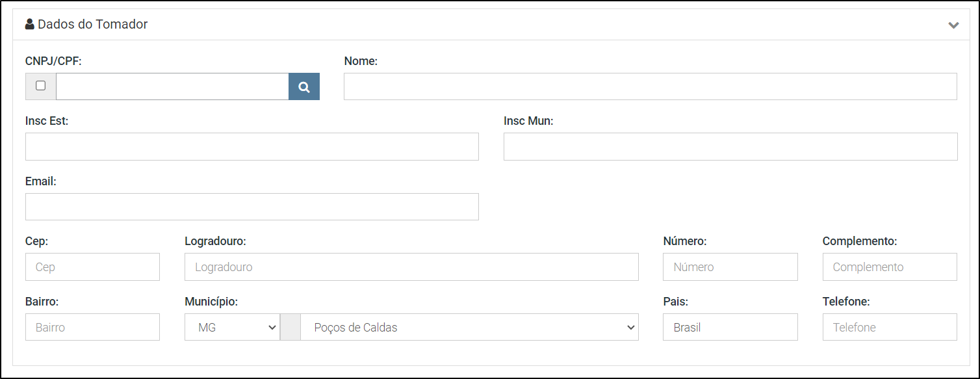Viewport: 980px width, 379px height.
Task: Focus the Bairro input field
Action: point(92,327)
